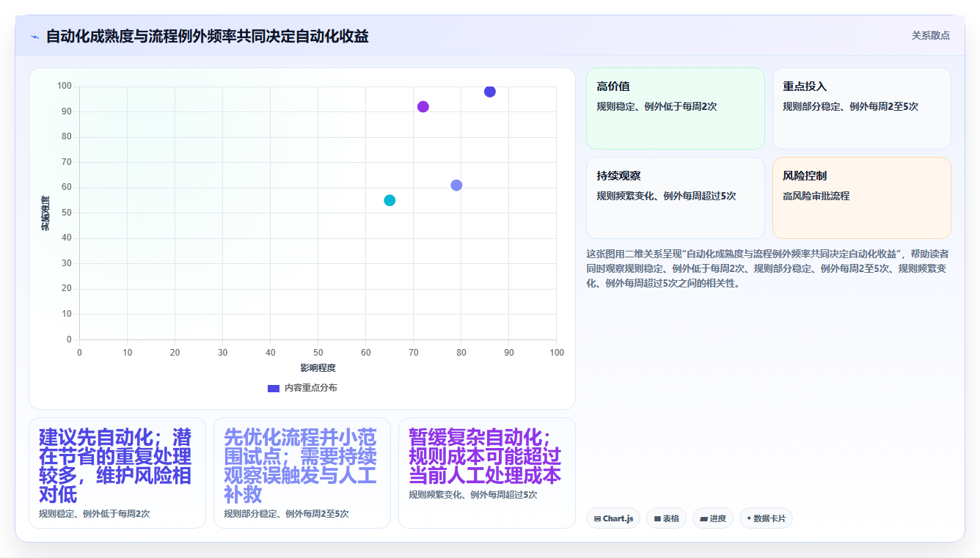Image resolution: width=980 pixels, height=558 pixels.
Task: Select the cyan scatter point near 55
Action: coord(390,200)
